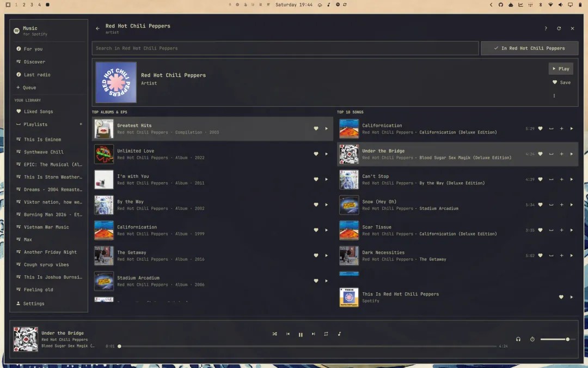Open the Wi-Fi icon in the top bar
The image size is (588, 368).
550,5
